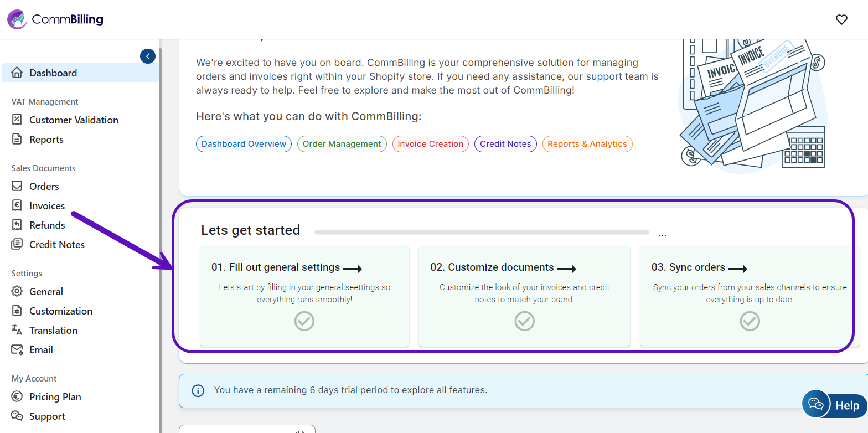The width and height of the screenshot is (868, 433).
Task: Click the Customization file-gear icon
Action: click(17, 311)
